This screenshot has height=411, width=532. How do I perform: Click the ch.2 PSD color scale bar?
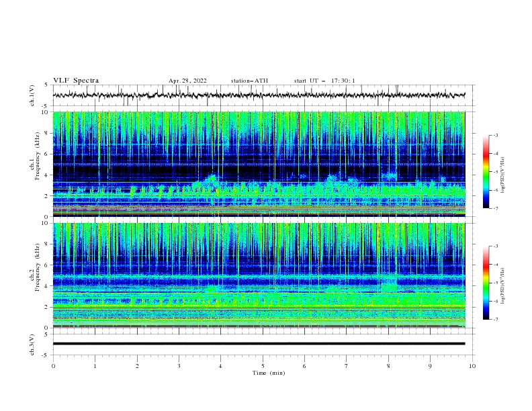(x=486, y=283)
